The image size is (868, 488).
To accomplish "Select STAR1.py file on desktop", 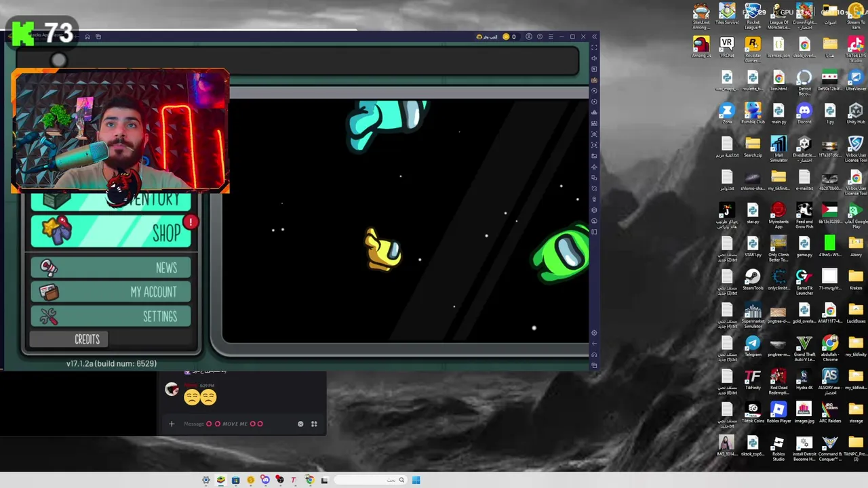I will coord(753,245).
